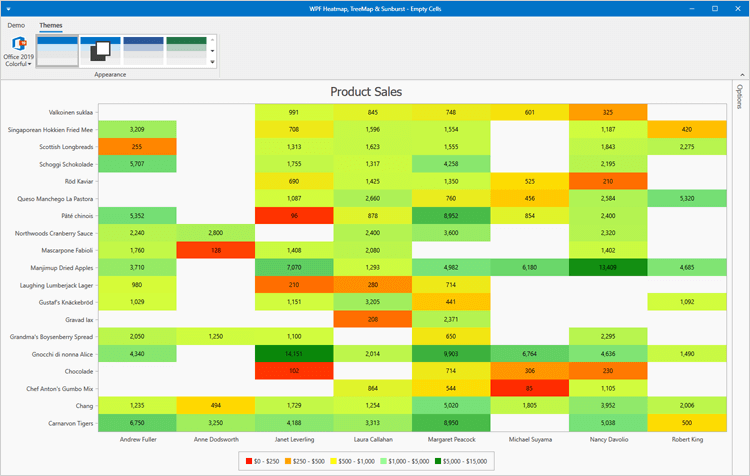Viewport: 750px width, 476px height.
Task: Select the black-and-white high contrast theme
Action: click(x=100, y=50)
